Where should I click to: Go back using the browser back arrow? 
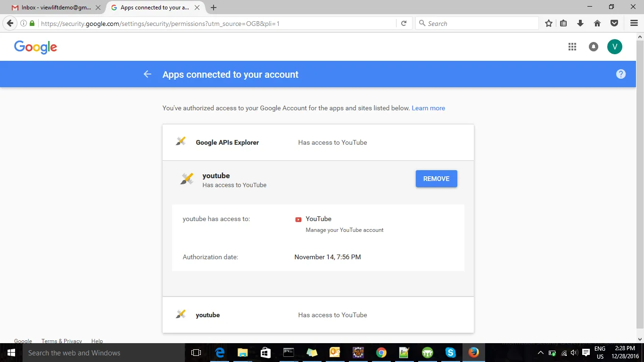tap(10, 23)
